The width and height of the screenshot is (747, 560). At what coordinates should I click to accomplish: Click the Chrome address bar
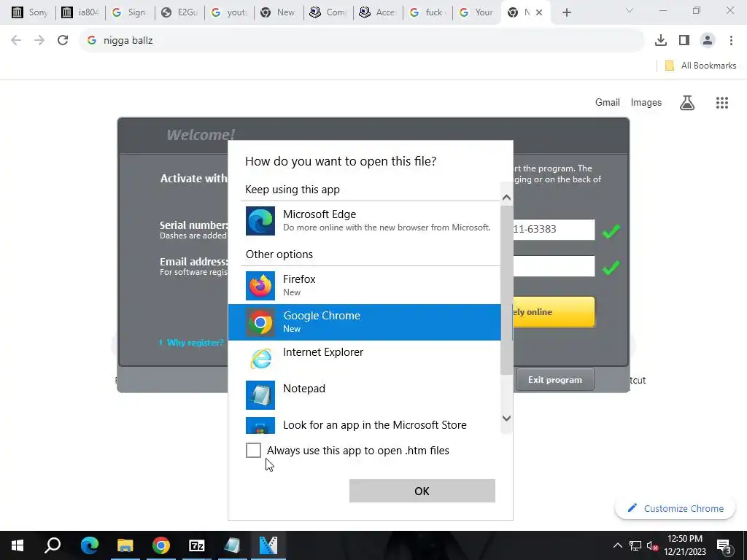362,41
